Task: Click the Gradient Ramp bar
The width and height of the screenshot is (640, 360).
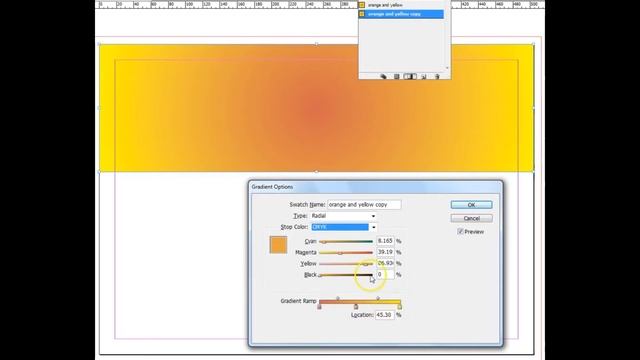Action: point(360,302)
